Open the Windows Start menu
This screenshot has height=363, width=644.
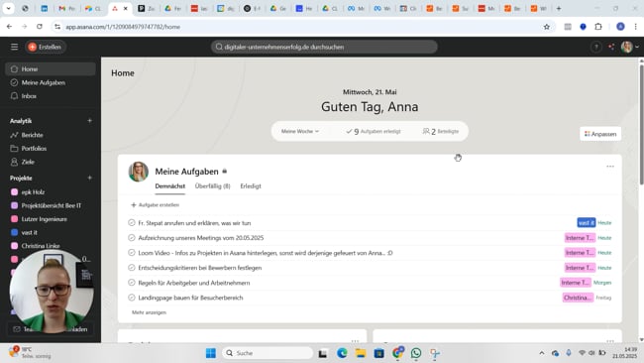211,353
